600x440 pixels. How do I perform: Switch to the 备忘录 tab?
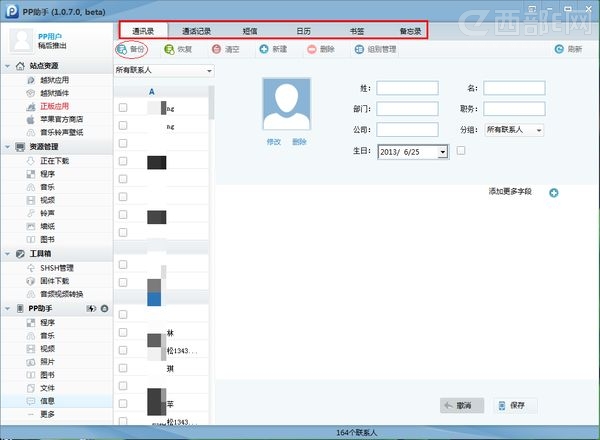pos(410,31)
